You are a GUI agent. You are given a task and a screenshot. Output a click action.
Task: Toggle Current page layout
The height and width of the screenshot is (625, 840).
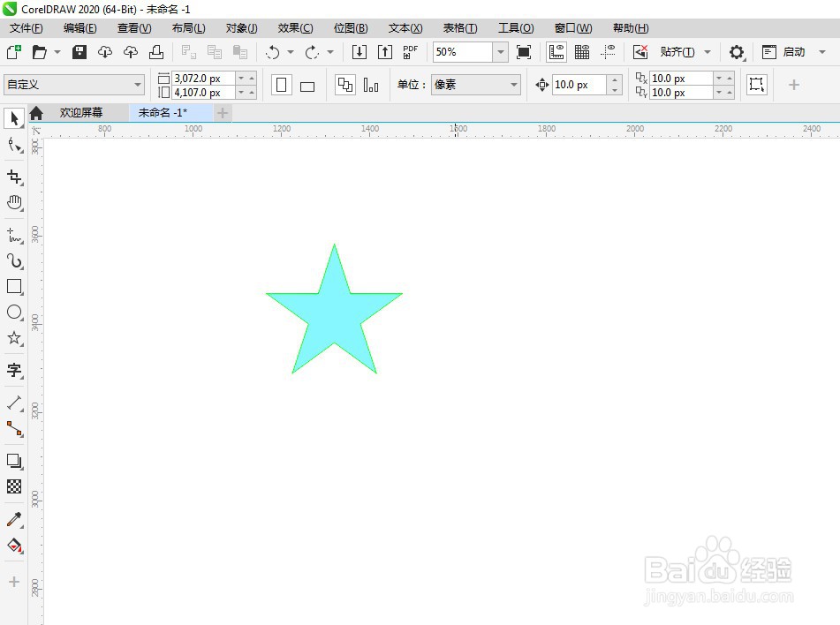coord(371,85)
